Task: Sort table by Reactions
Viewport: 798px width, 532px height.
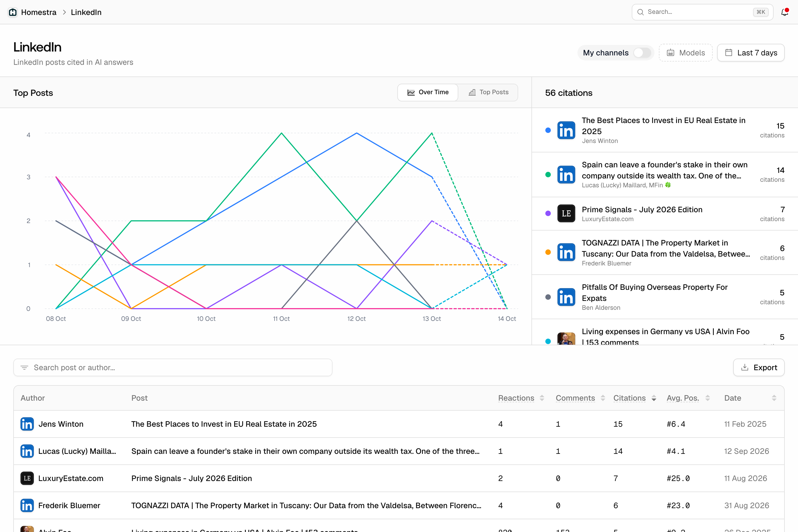Action: point(521,398)
